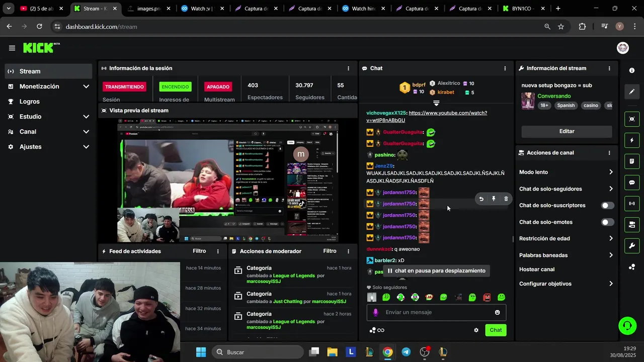Image resolution: width=644 pixels, height=362 pixels.
Task: Click the stream preview video thumbnail
Action: pos(227,180)
